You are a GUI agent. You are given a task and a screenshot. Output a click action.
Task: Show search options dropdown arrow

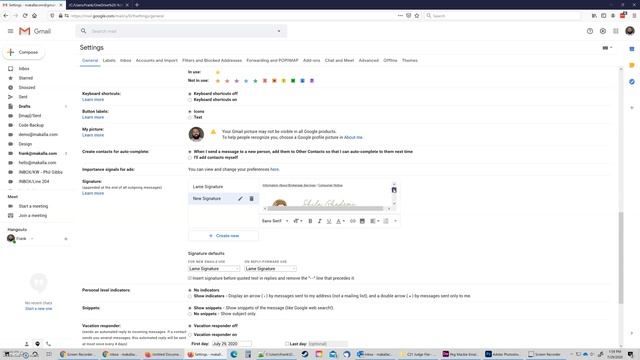point(279,31)
